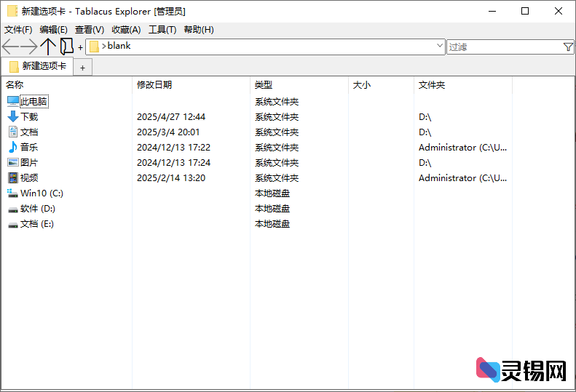The width and height of the screenshot is (576, 392).
Task: Click the date 2025/3/4 20:01
Action: (x=168, y=132)
